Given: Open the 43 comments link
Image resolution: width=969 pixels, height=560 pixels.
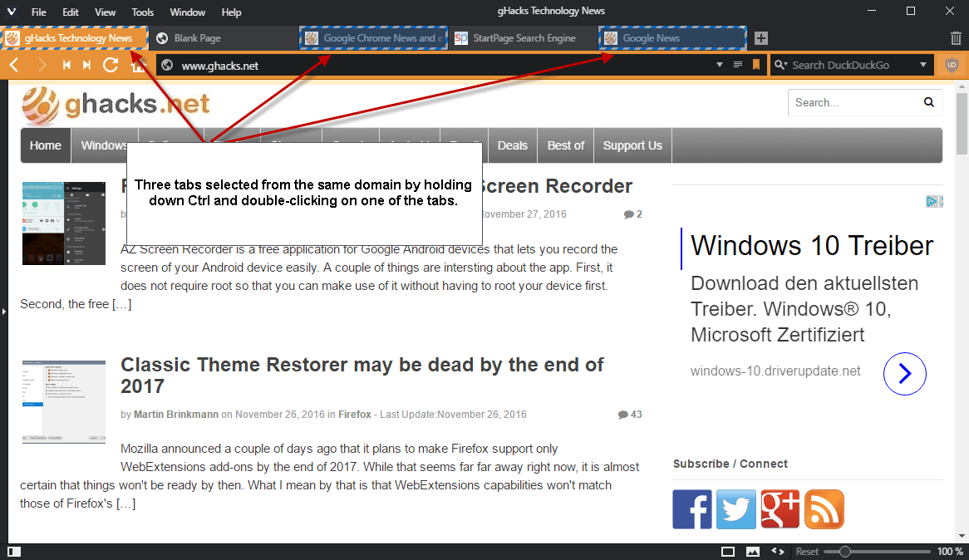Looking at the screenshot, I should [x=630, y=414].
